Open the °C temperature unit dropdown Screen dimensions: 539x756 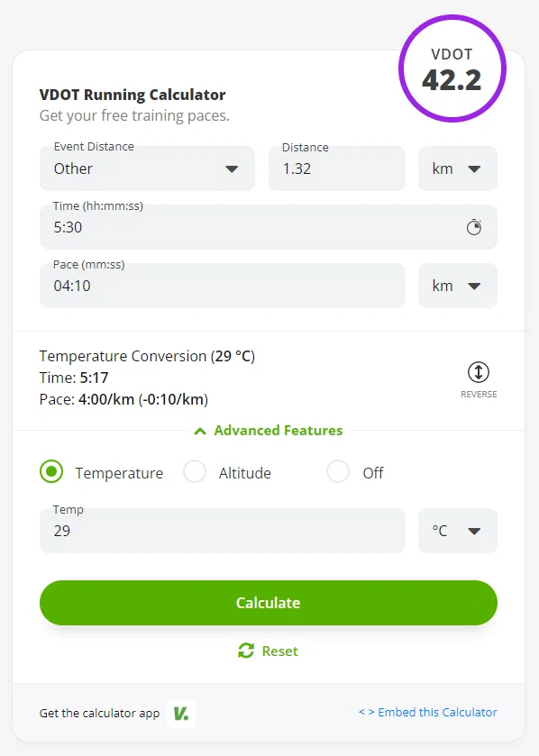[458, 531]
